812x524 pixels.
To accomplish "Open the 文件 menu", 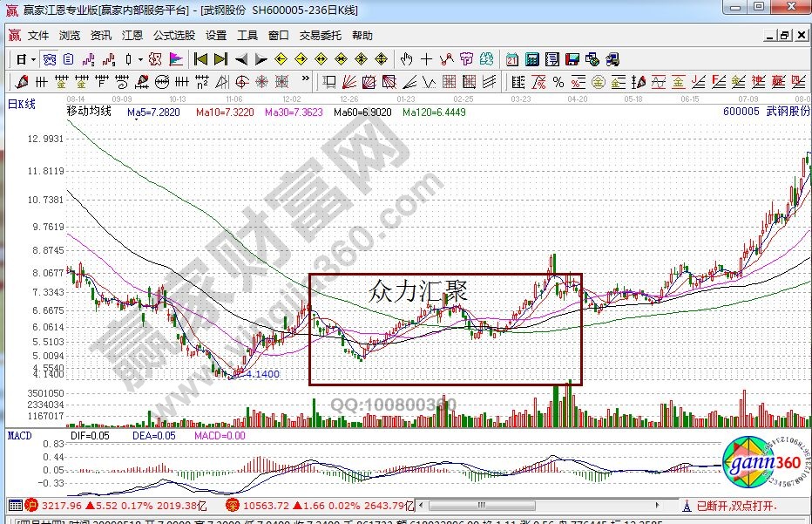I will click(38, 36).
